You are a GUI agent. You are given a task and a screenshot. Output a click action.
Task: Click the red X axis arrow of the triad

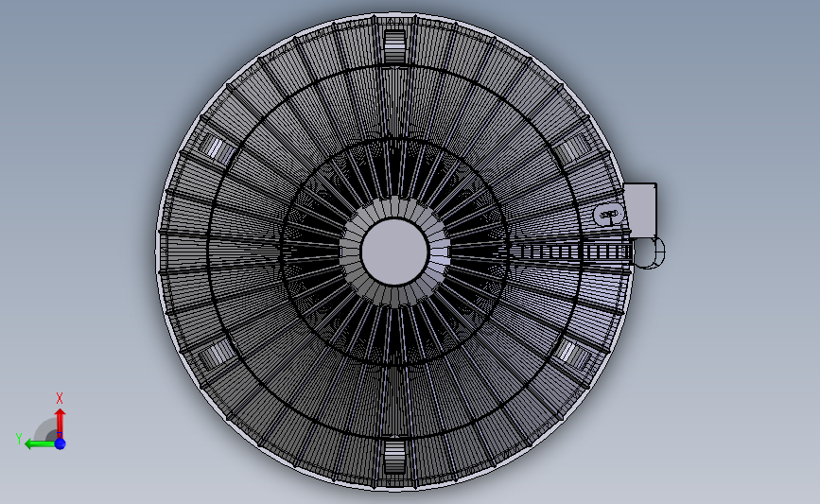60,423
